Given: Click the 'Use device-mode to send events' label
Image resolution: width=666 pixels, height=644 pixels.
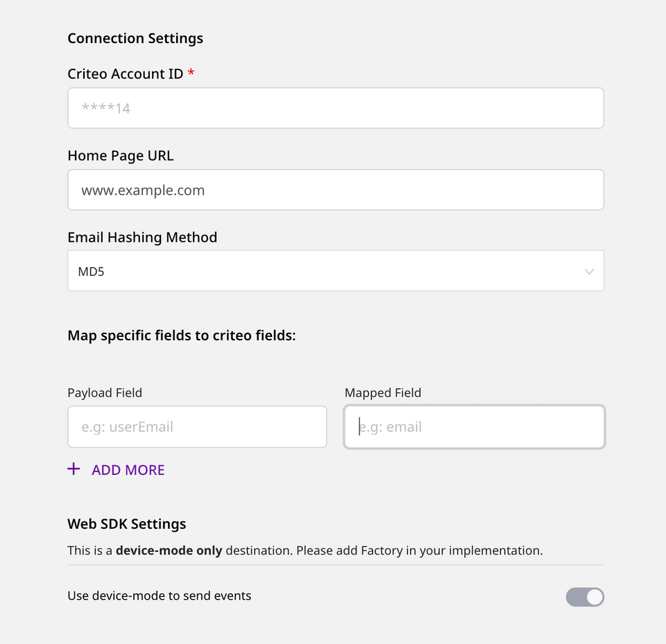Looking at the screenshot, I should coord(159,595).
